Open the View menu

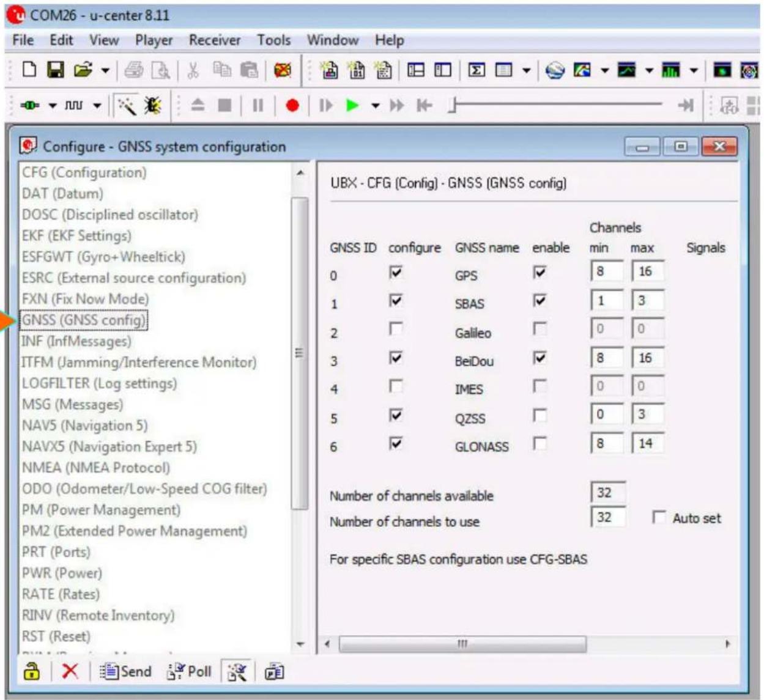[104, 40]
